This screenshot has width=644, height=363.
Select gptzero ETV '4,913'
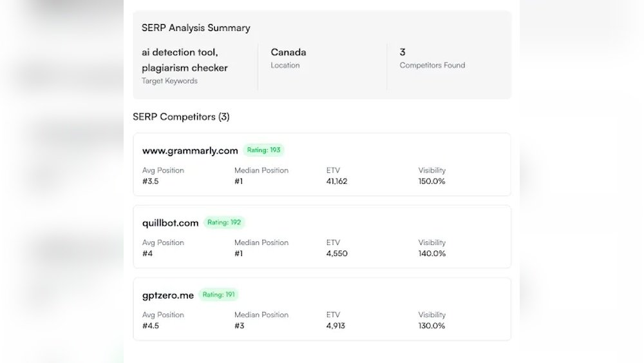pos(336,326)
